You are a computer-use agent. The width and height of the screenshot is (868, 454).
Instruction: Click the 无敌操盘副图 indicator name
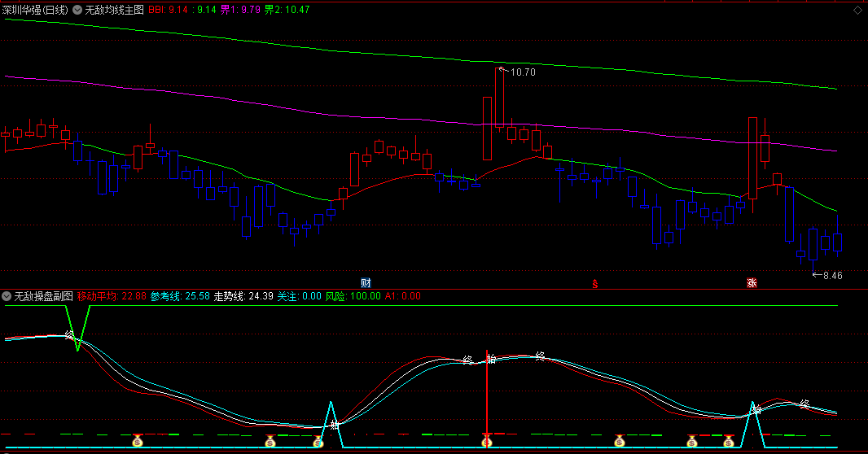pos(44,296)
